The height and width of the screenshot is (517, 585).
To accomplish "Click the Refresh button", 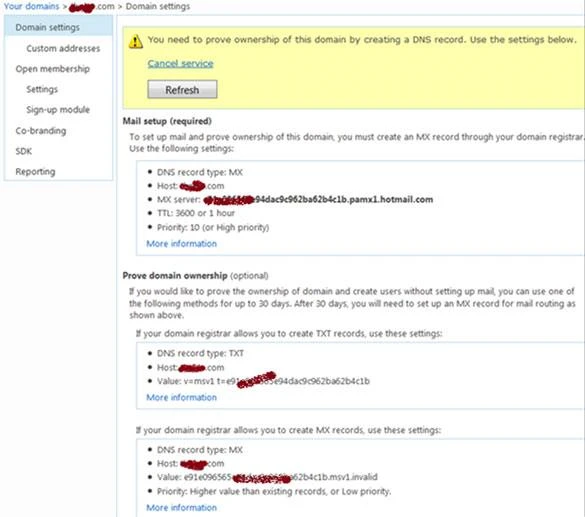I will coord(182,90).
